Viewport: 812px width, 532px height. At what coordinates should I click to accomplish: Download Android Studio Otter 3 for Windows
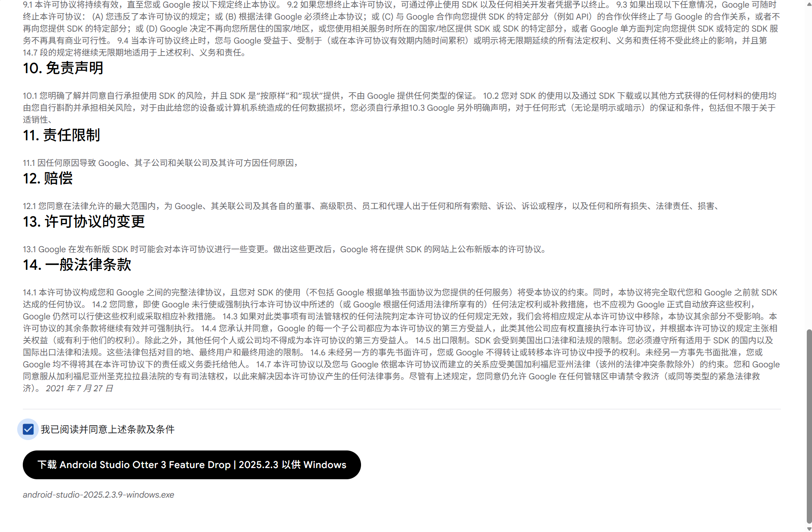point(192,464)
